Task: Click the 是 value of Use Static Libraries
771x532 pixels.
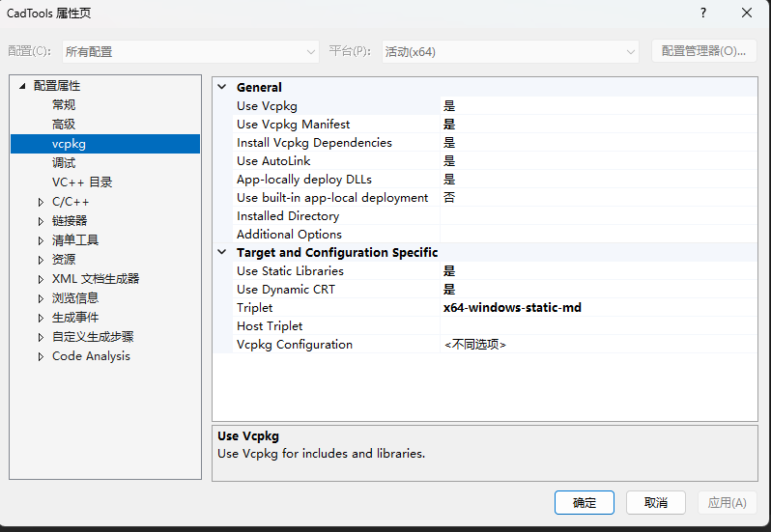Action: [x=449, y=271]
